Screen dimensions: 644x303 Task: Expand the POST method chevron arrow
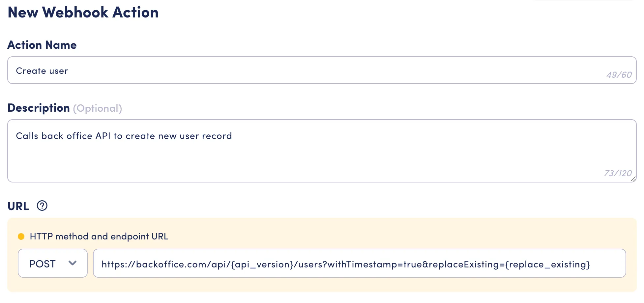(x=73, y=263)
